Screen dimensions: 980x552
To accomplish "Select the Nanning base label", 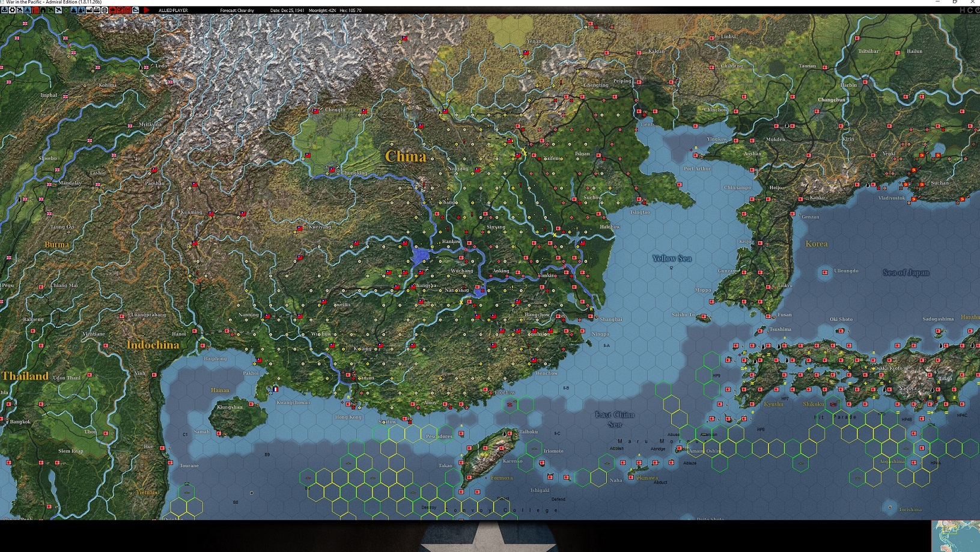I will coord(249,314).
